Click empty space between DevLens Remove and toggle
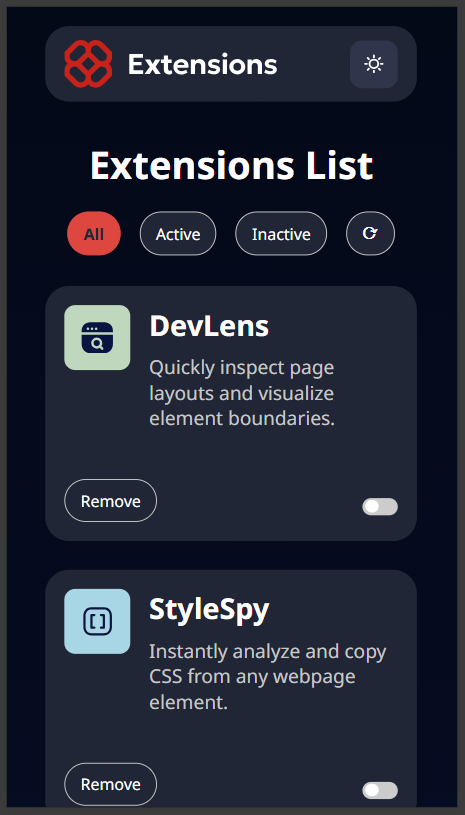 click(x=260, y=501)
